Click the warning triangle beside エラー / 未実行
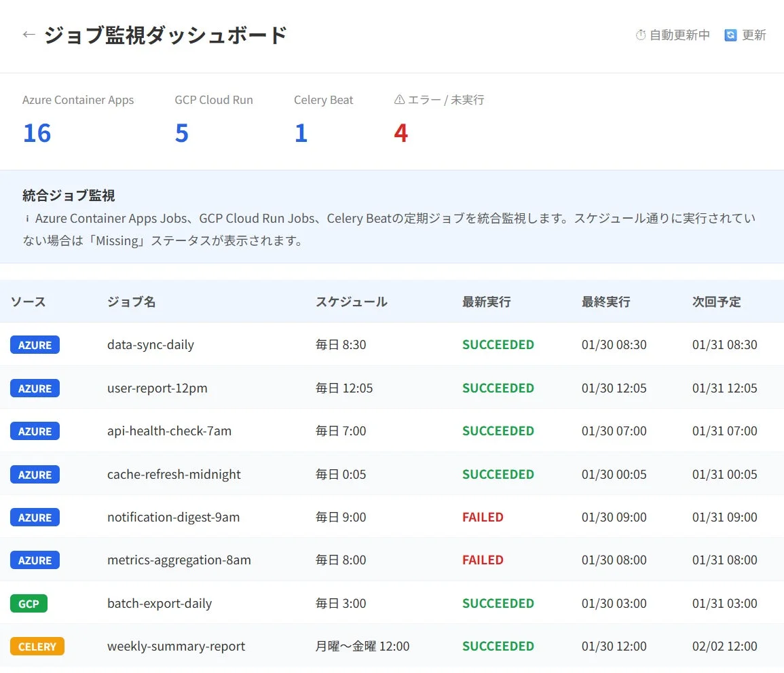 [399, 99]
